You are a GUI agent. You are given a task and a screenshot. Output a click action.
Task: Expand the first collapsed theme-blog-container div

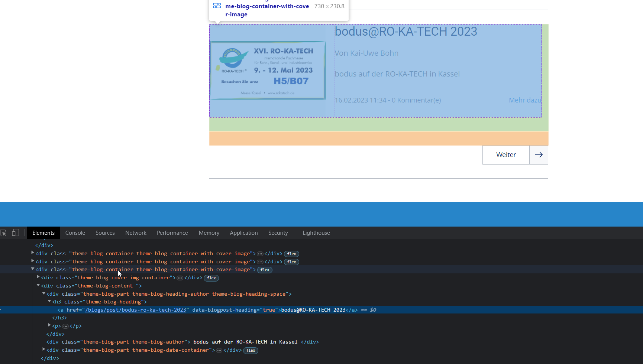(33, 253)
